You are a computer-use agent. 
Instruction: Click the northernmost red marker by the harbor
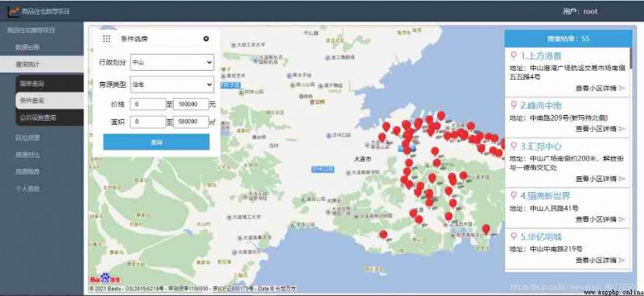point(440,116)
